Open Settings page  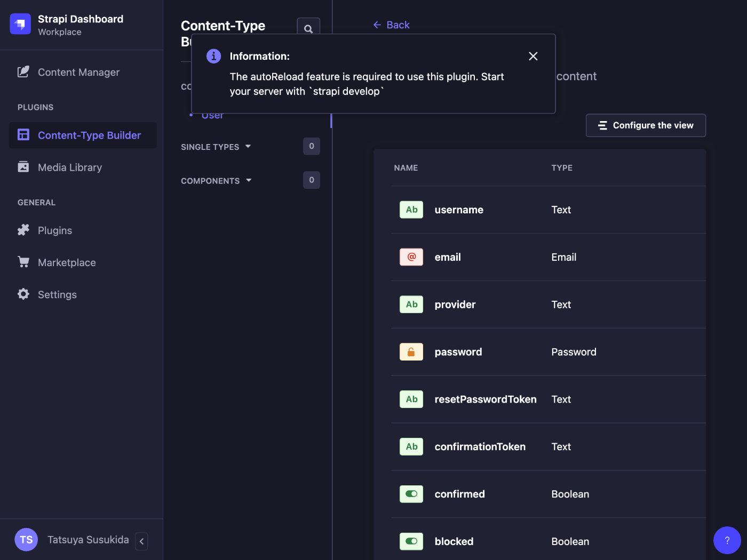tap(57, 294)
